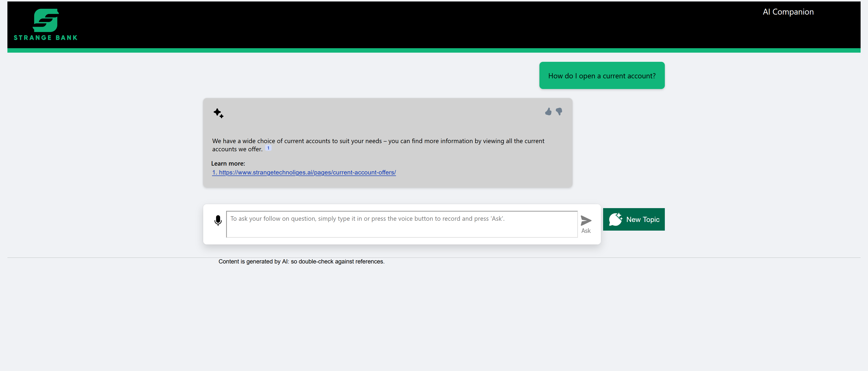Click the STRANGE BANK wordmark text
This screenshot has width=868, height=371.
45,38
